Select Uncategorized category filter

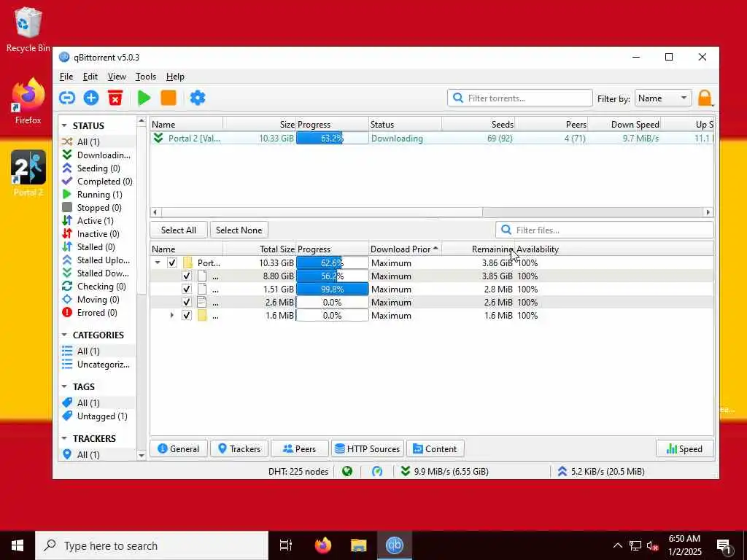coord(97,365)
